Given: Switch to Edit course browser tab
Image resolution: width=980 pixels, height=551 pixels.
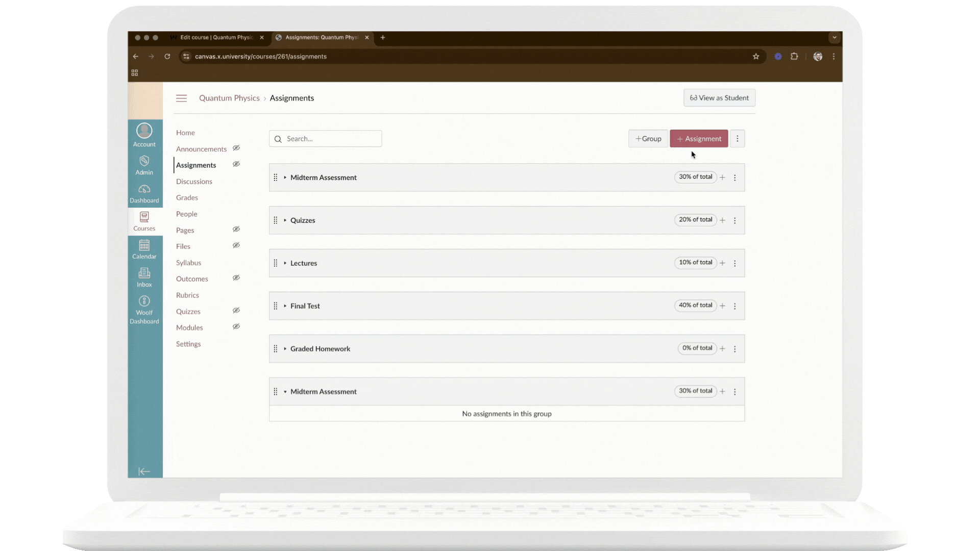Looking at the screenshot, I should click(x=216, y=37).
